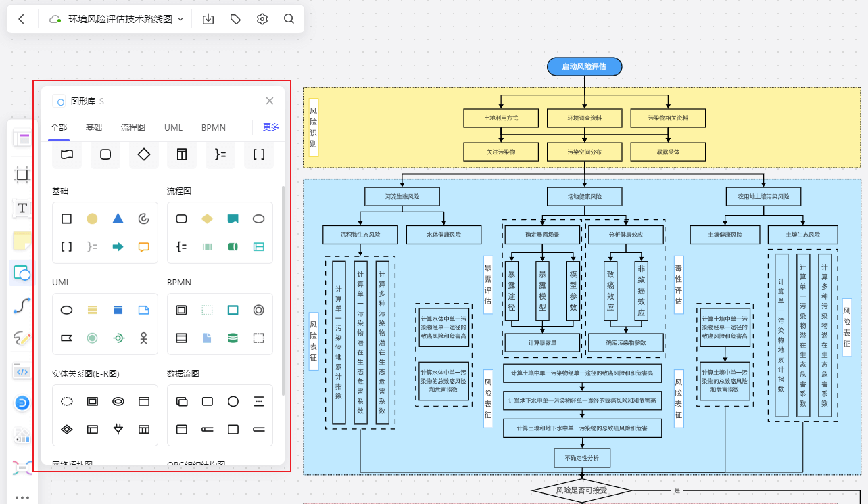
Task: Pick the double diamond in E-R diagram group
Action: tap(66, 429)
